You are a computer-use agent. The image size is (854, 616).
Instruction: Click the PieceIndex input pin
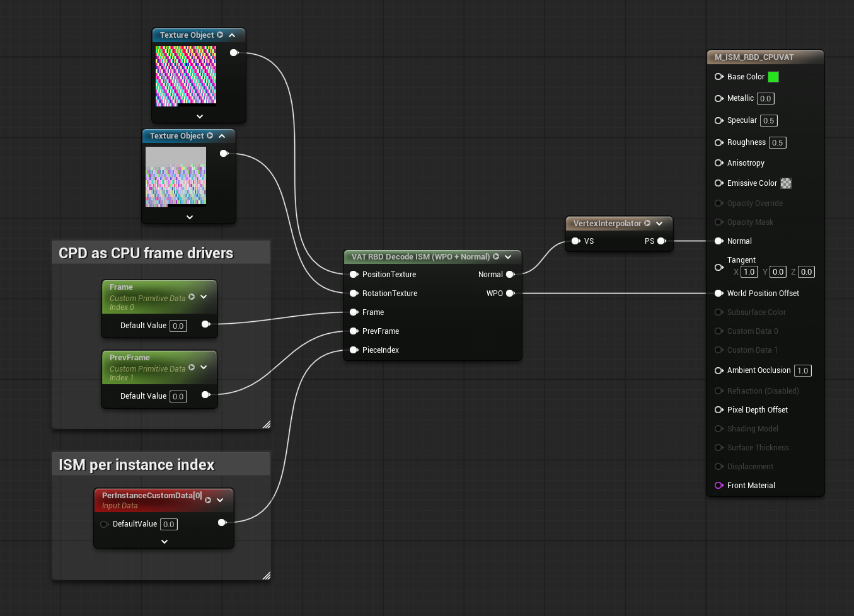pyautogui.click(x=354, y=350)
